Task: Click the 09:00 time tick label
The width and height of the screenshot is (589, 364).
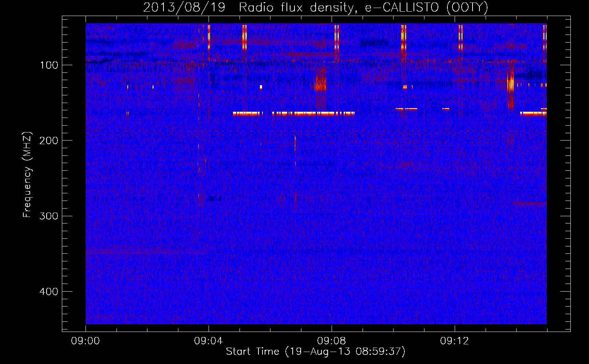Action: (86, 341)
